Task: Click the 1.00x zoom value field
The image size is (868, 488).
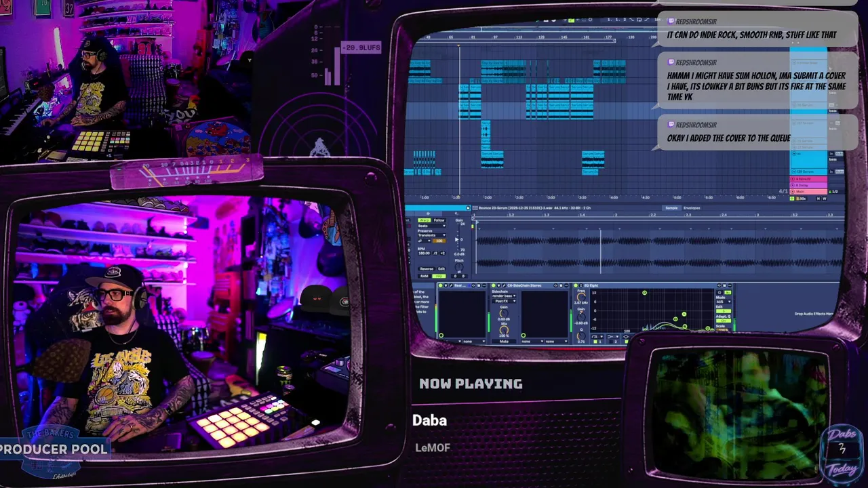Action: click(802, 199)
